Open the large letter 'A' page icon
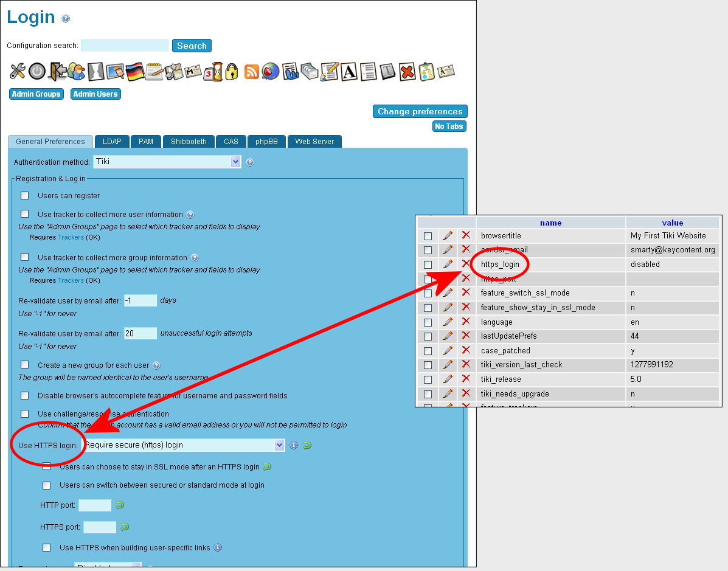This screenshot has width=728, height=571. click(349, 72)
